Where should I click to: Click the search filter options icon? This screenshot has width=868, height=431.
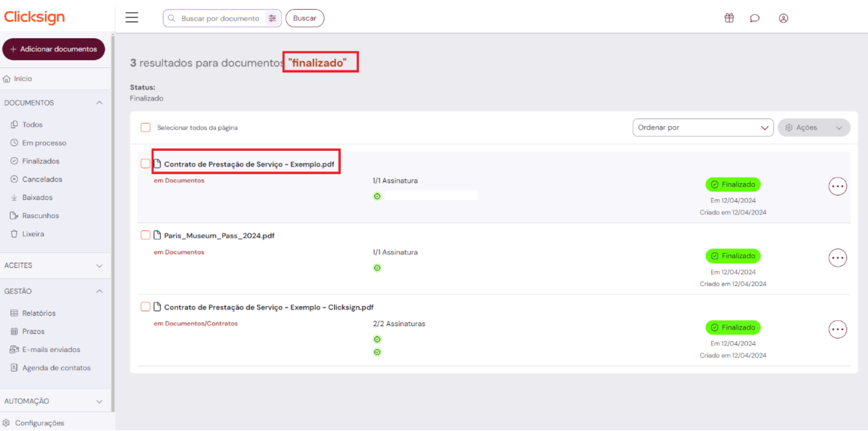tap(272, 18)
